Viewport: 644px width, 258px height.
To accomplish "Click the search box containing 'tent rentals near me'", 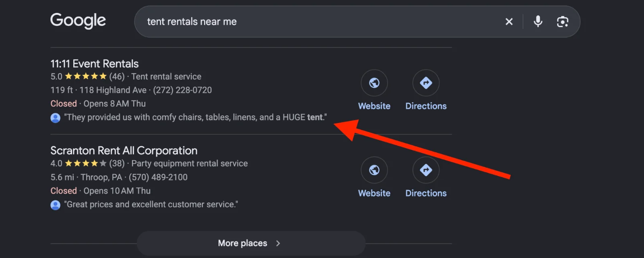I will coord(357,22).
